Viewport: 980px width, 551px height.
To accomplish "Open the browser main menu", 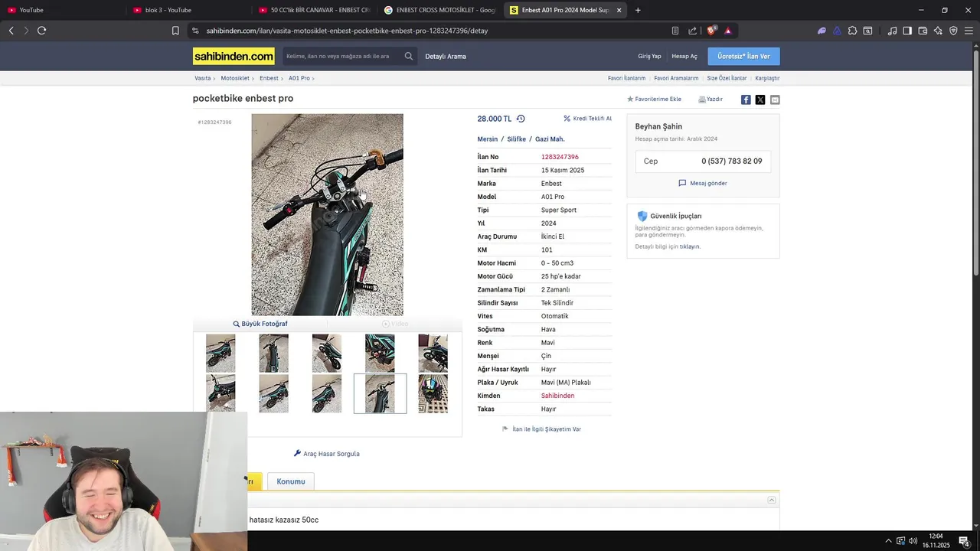I will pyautogui.click(x=969, y=31).
